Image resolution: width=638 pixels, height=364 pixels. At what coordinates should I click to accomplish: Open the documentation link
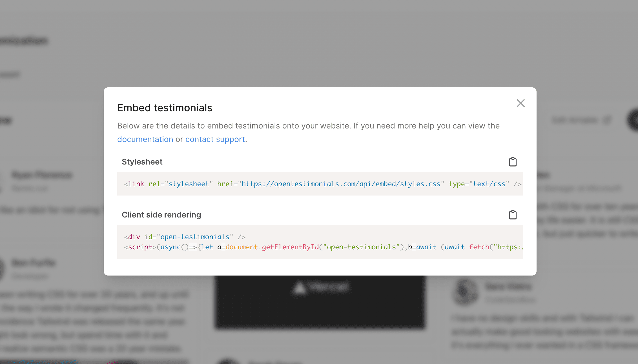[145, 139]
